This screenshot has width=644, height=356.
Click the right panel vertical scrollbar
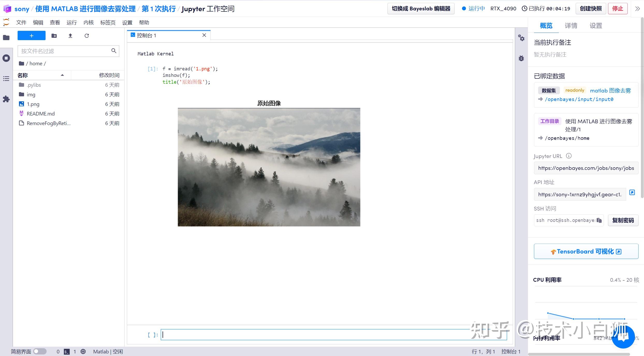click(x=642, y=107)
